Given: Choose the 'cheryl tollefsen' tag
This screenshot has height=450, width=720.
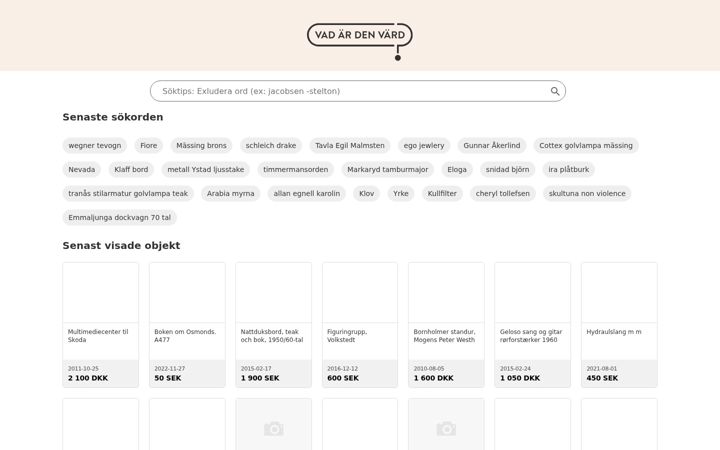Looking at the screenshot, I should [502, 193].
